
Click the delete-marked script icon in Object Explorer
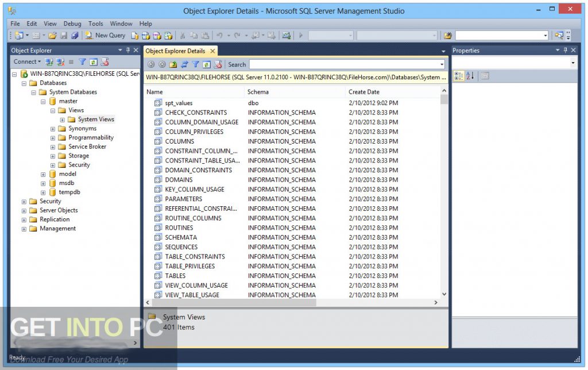[x=105, y=62]
